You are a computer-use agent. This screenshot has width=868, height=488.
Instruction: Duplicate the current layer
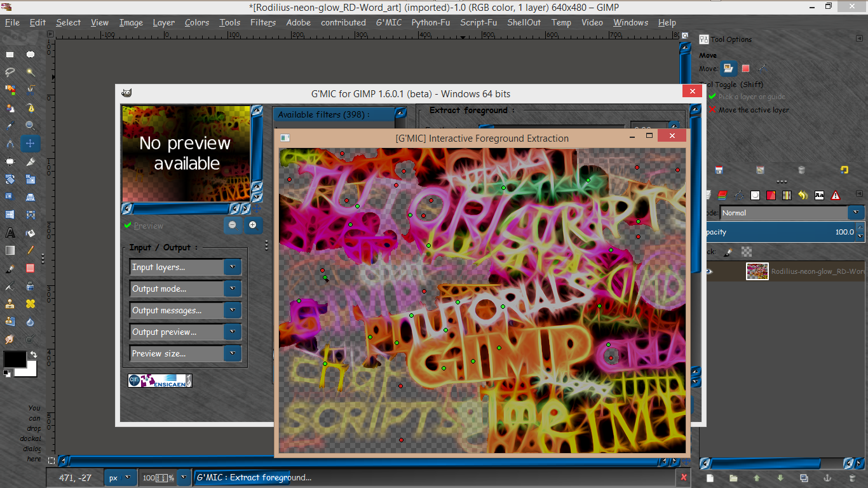pyautogui.click(x=804, y=478)
